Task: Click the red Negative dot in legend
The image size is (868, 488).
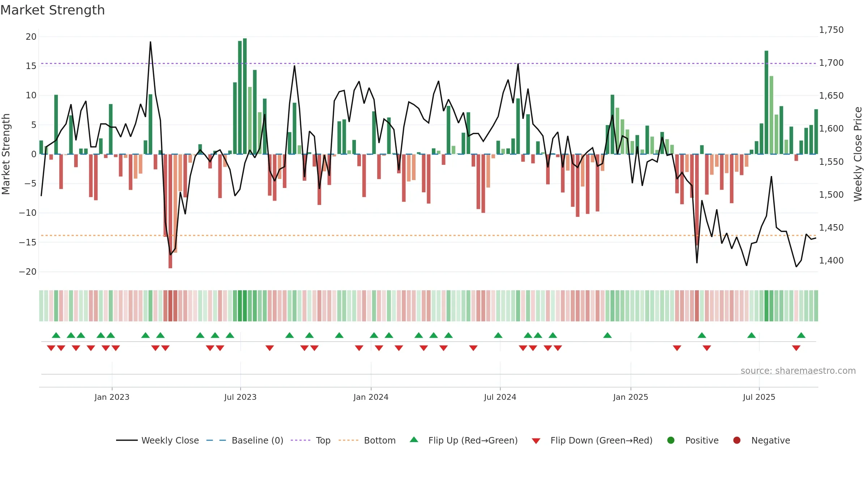Action: point(737,440)
